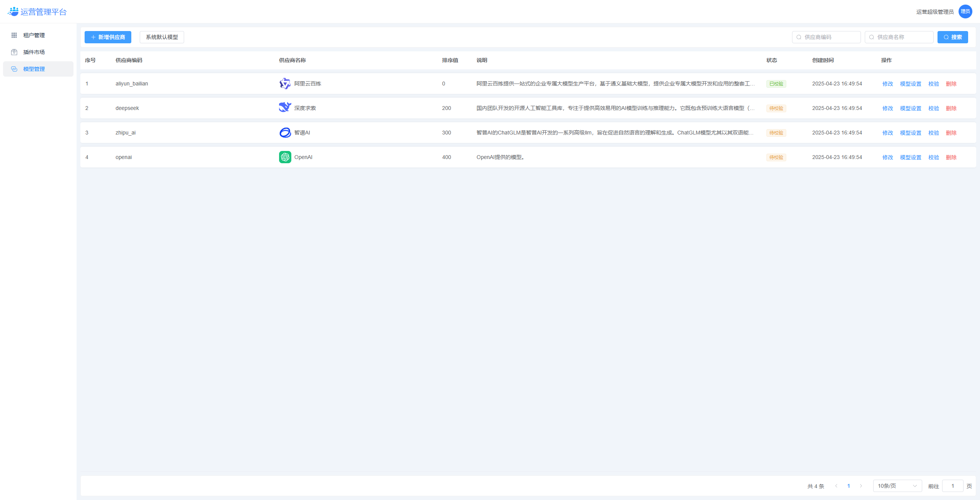Viewport: 980px width, 500px height.
Task: Click the 供应商名称 column header
Action: pyautogui.click(x=292, y=60)
